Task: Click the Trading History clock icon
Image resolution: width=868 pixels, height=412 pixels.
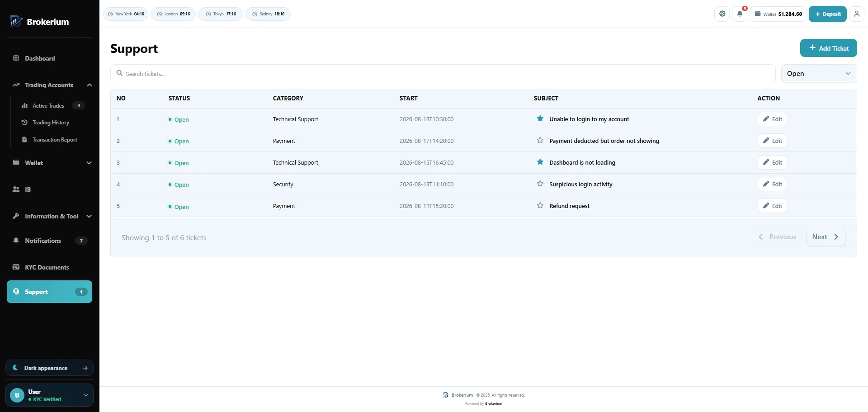Action: 24,123
